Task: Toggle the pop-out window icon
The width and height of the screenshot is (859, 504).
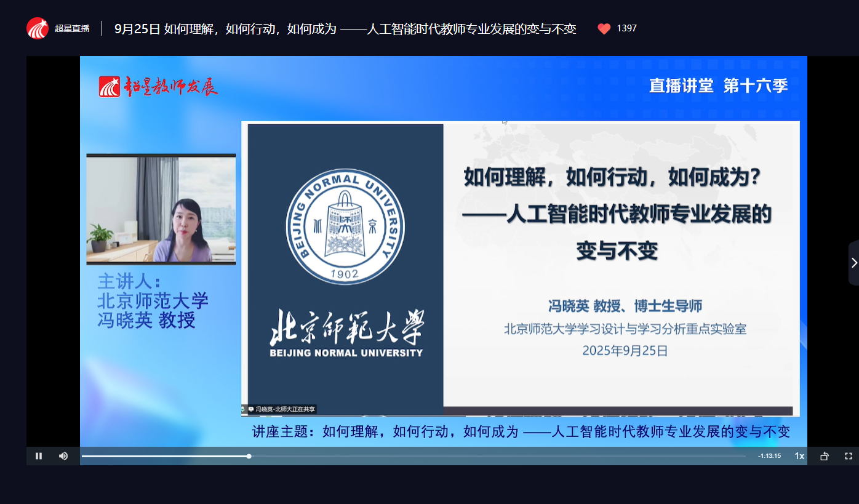Action: tap(825, 456)
